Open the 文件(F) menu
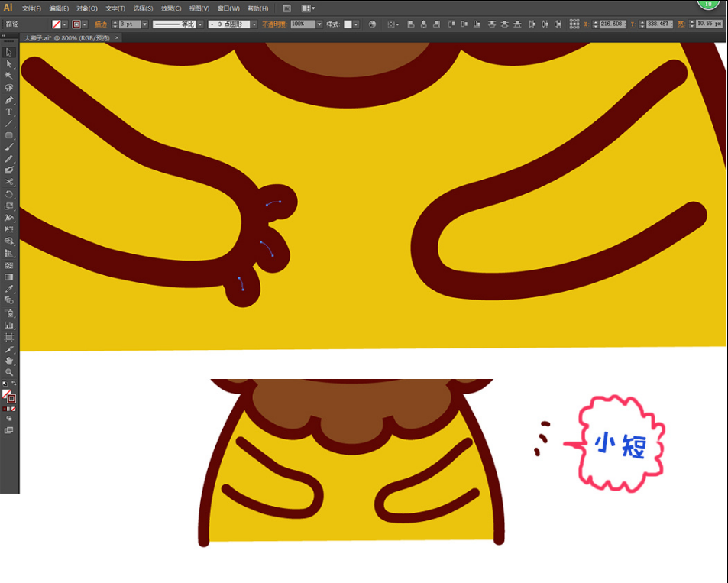Screen dimensions: 728x583 (x=31, y=8)
